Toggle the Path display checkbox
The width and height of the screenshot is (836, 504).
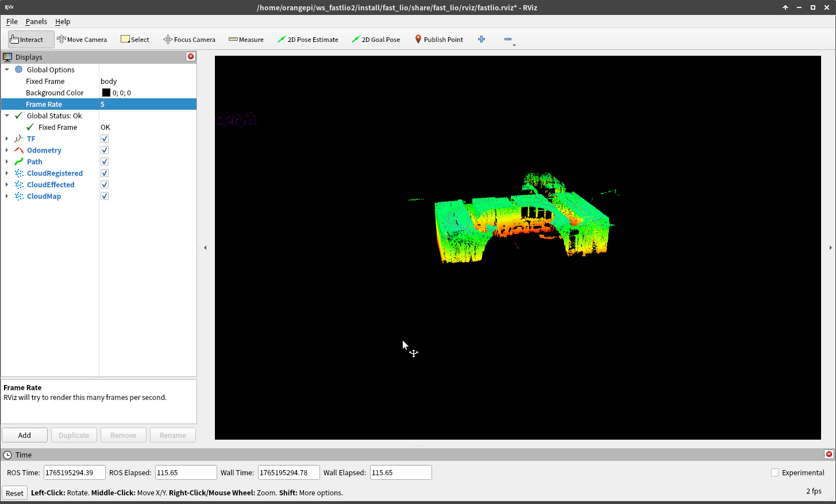105,161
